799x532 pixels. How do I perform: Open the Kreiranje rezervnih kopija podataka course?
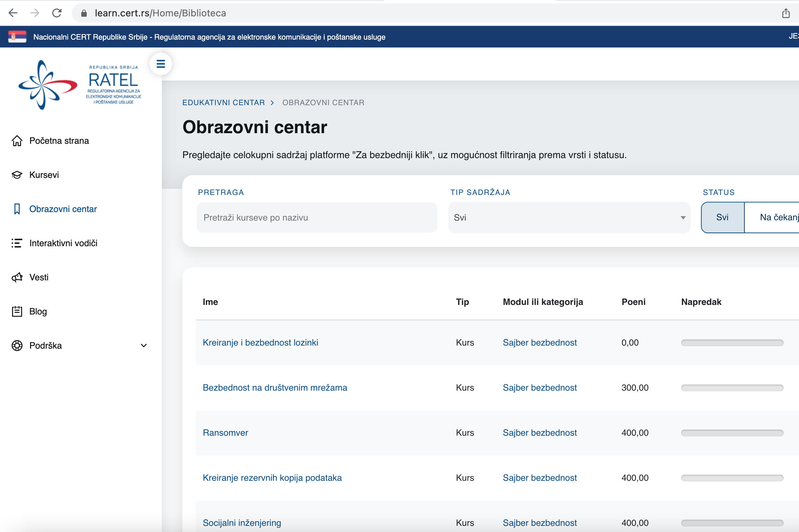(x=272, y=478)
